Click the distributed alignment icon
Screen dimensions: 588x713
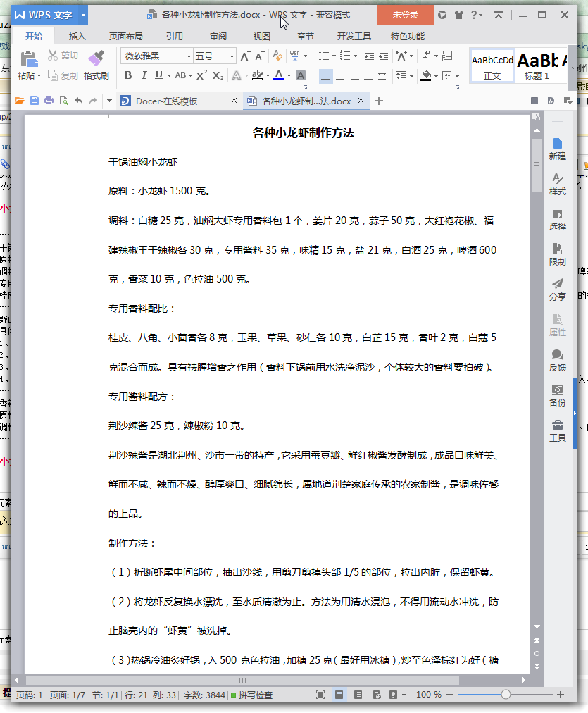click(382, 75)
